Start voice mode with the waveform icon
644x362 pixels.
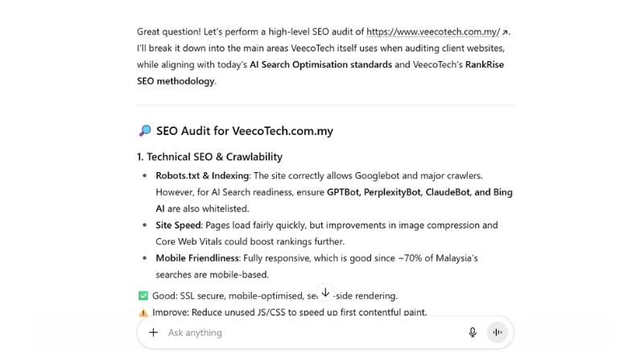pos(497,332)
